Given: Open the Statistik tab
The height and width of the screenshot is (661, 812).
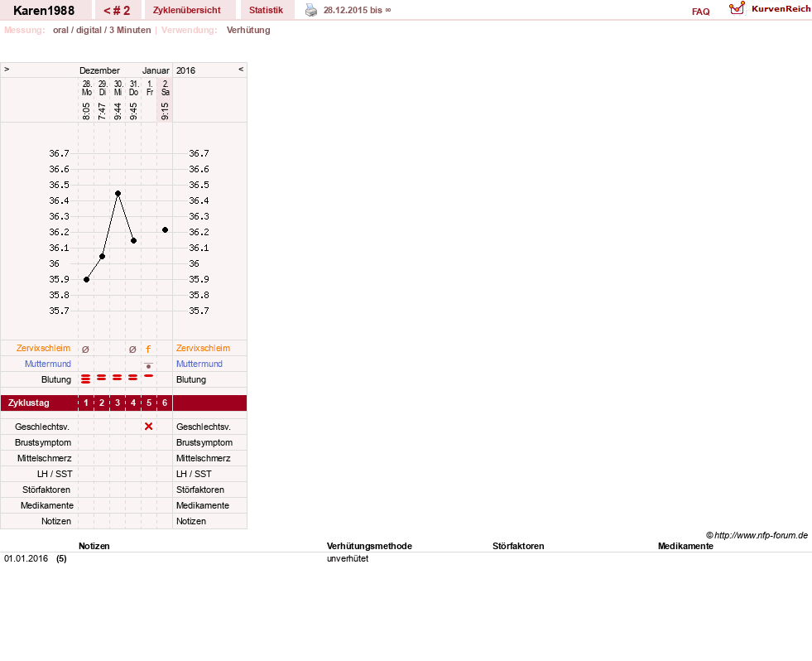Looking at the screenshot, I should pos(267,11).
